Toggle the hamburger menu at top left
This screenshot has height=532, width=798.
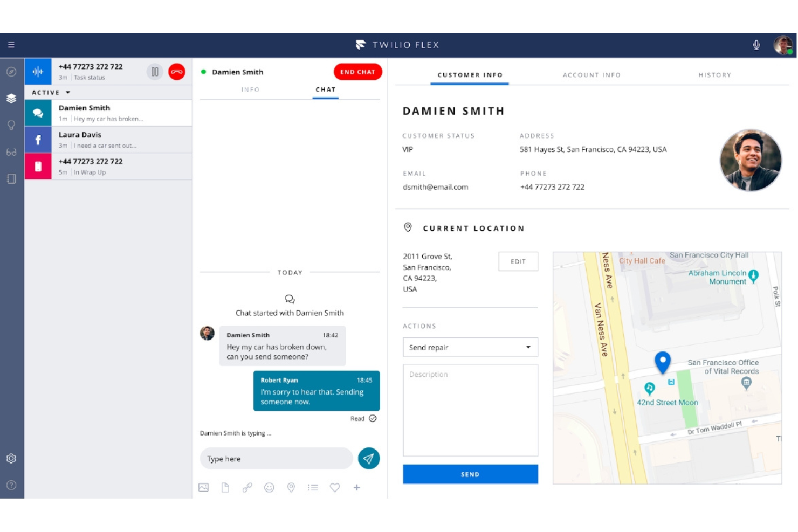tap(11, 44)
